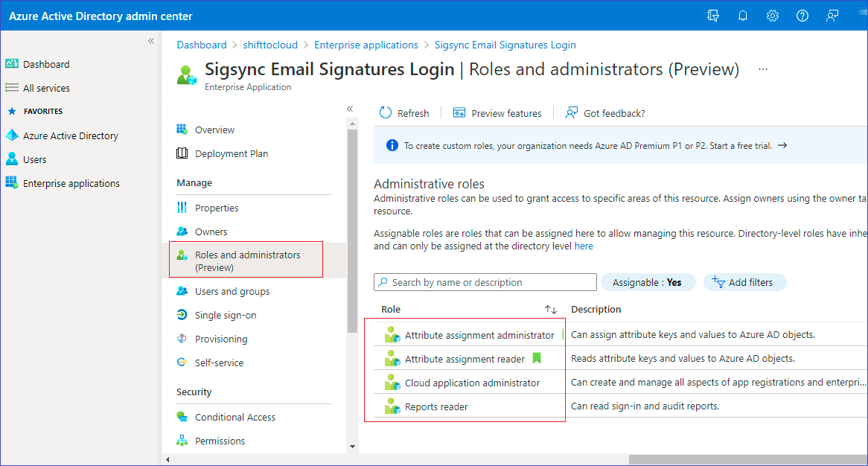Click the Got feedback? toolbar item
The height and width of the screenshot is (466, 868).
tap(605, 113)
